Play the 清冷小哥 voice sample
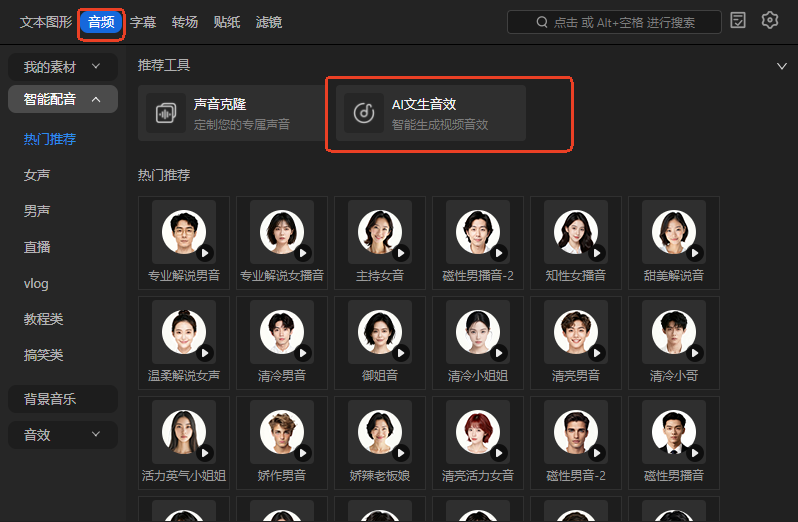 pyautogui.click(x=695, y=353)
